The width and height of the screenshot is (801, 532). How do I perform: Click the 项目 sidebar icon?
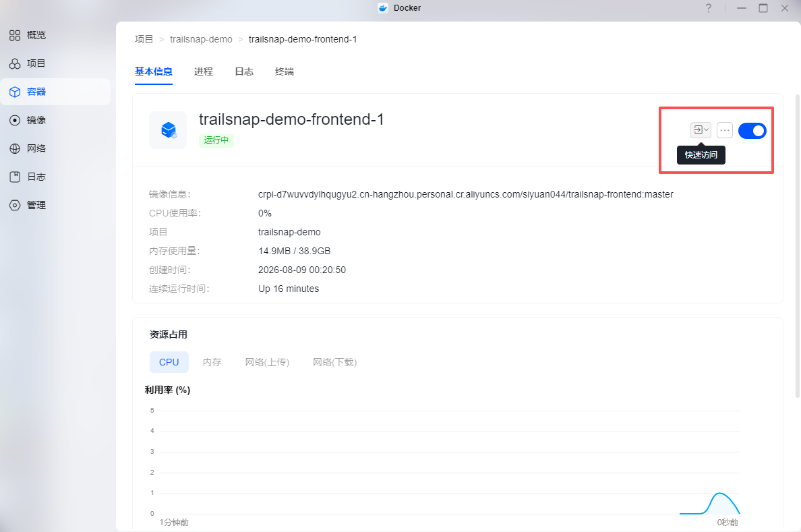pos(15,63)
